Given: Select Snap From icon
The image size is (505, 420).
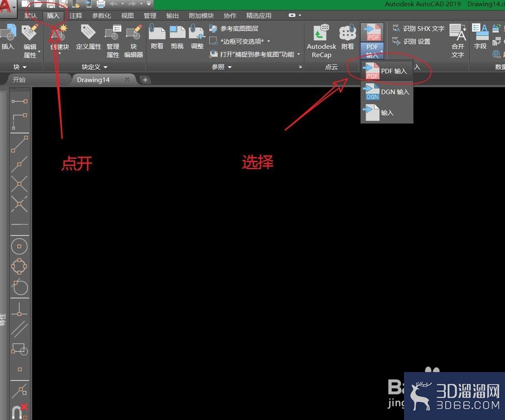Looking at the screenshot, I should [x=20, y=121].
